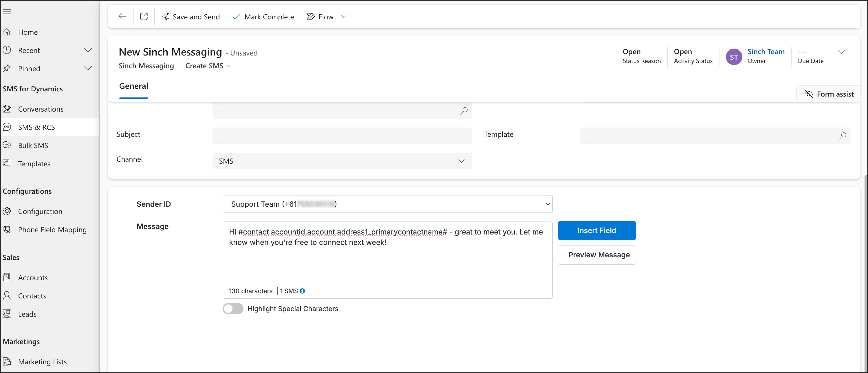Click the Insert Field button
868x373 pixels.
(597, 231)
